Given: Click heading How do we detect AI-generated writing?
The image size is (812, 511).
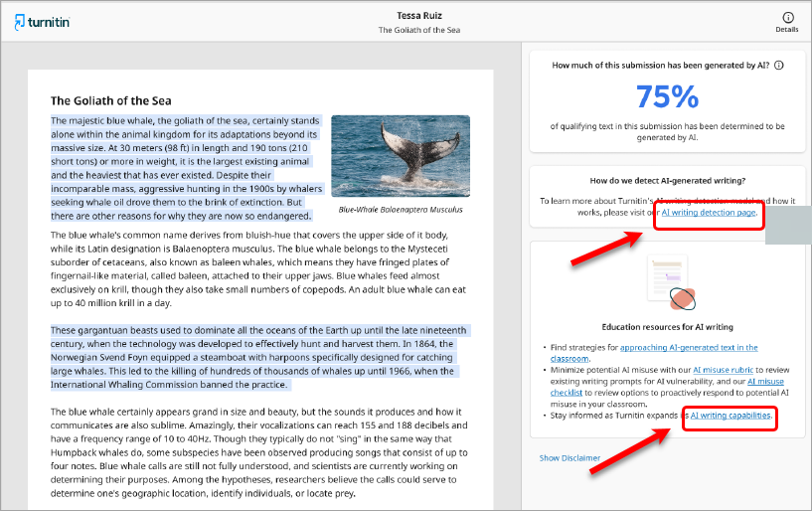Looking at the screenshot, I should point(668,181).
